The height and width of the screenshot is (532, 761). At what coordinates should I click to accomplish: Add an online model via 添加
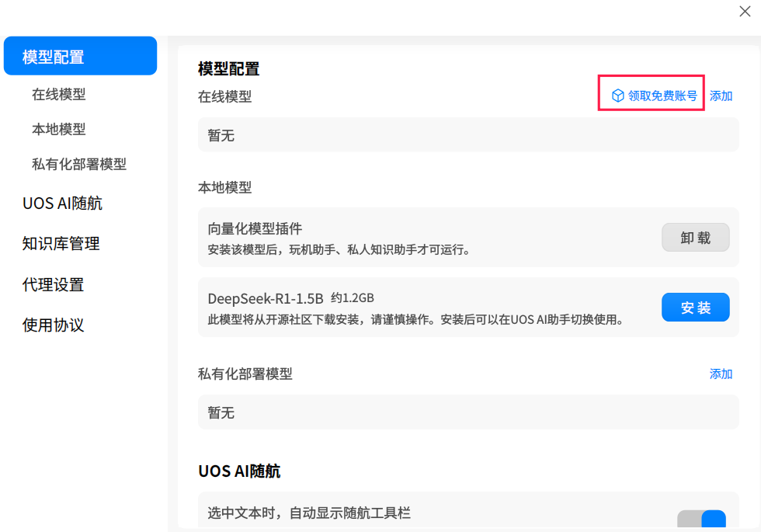[721, 96]
